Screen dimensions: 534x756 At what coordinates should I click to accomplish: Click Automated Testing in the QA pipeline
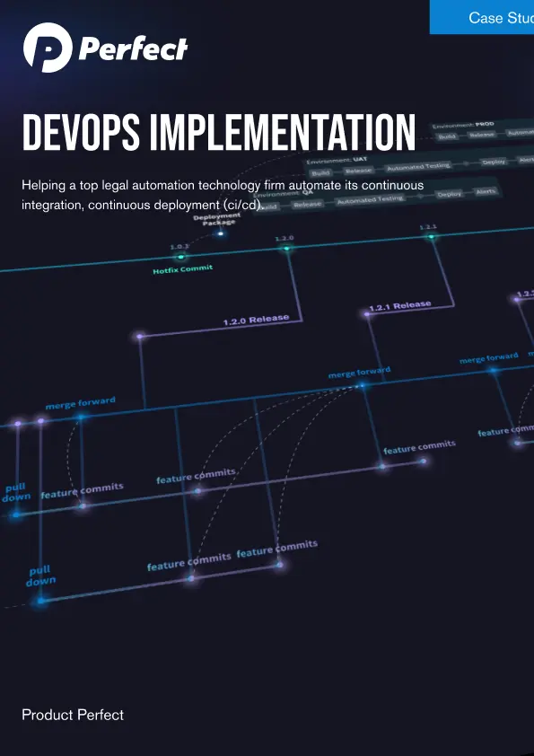click(x=370, y=200)
